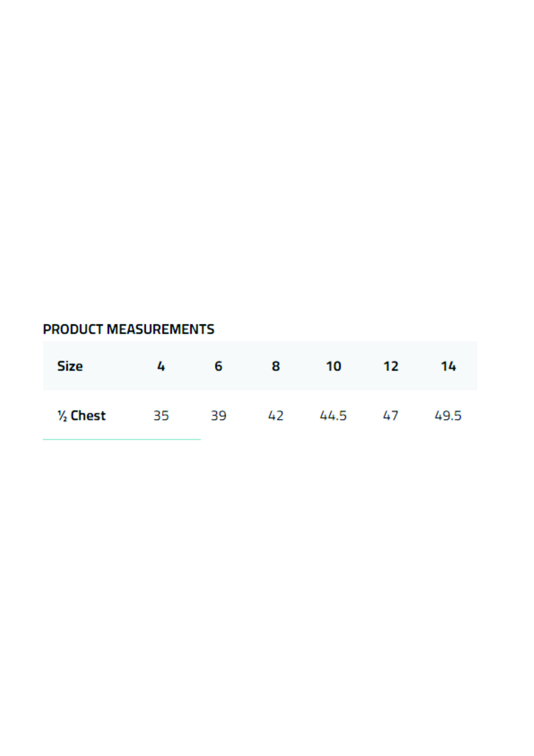
Task: Click chest value 47
Action: pos(391,416)
